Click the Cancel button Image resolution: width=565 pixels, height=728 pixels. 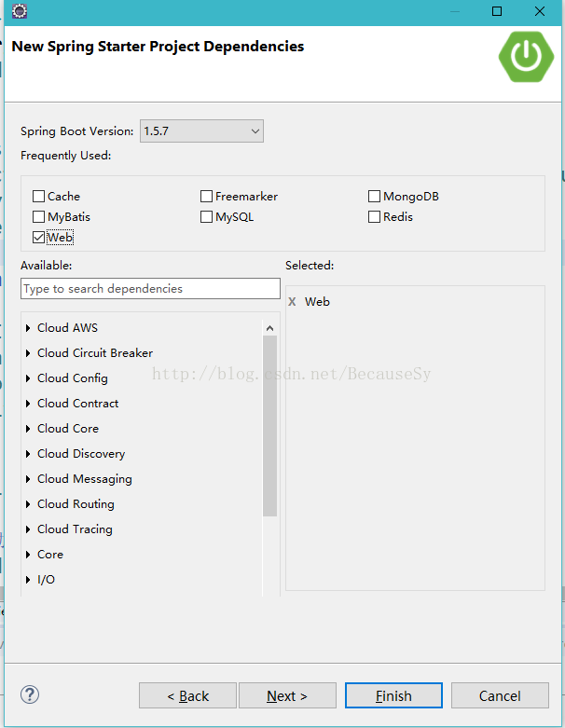(500, 695)
